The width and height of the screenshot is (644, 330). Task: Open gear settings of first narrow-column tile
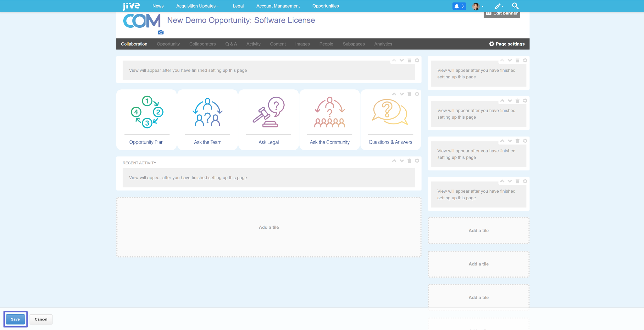525,60
